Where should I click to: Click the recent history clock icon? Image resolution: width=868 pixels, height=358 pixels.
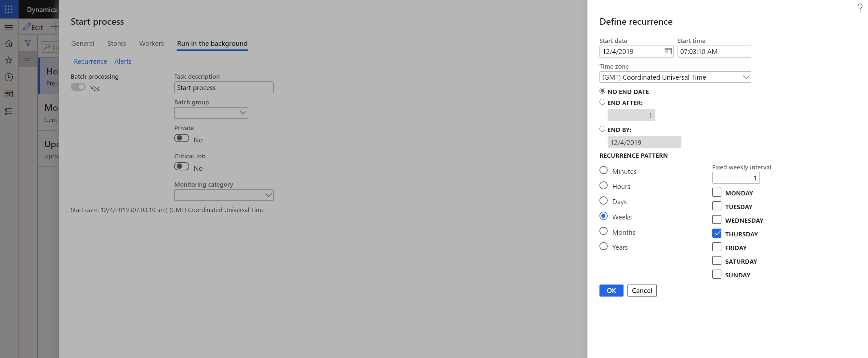(x=8, y=77)
